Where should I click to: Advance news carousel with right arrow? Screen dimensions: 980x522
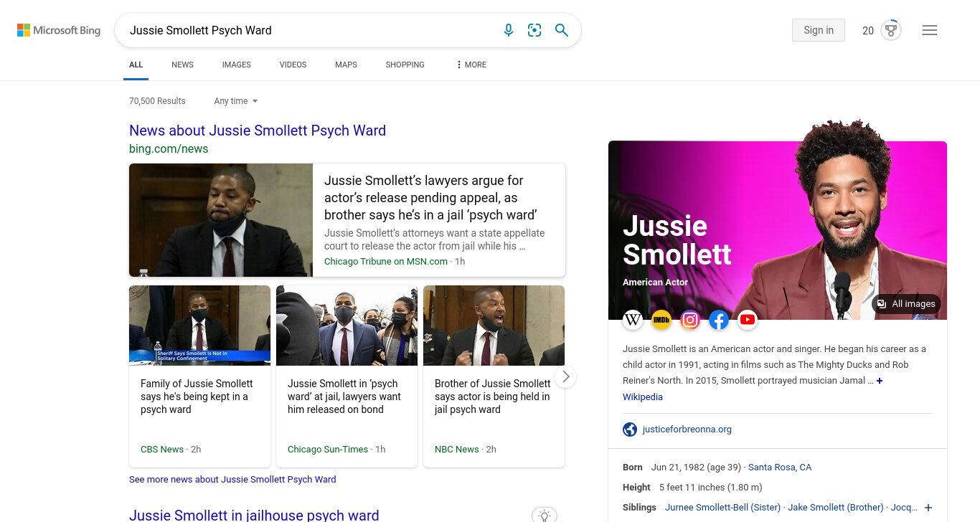pyautogui.click(x=565, y=376)
